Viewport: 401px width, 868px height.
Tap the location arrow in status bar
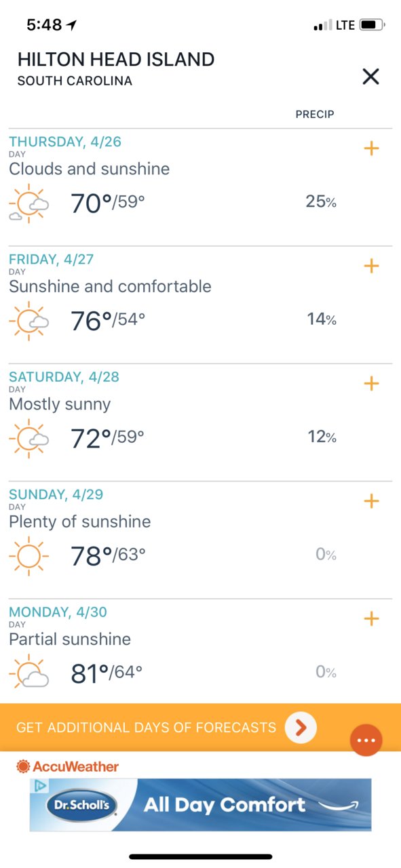click(72, 25)
